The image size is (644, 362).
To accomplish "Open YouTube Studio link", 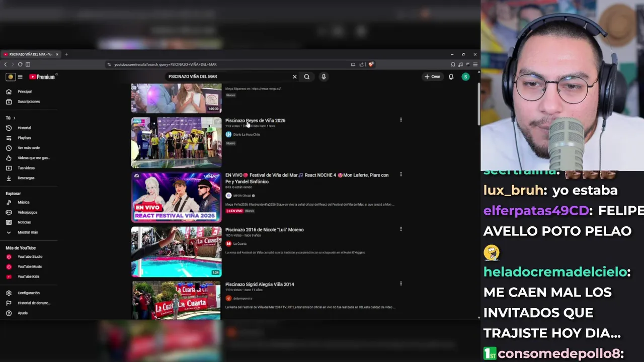I will point(30,257).
